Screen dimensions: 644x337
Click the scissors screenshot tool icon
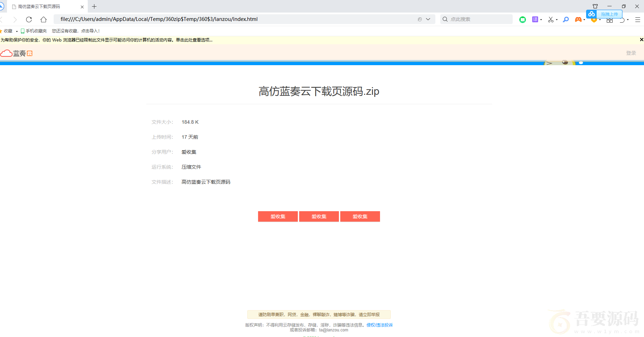point(551,20)
